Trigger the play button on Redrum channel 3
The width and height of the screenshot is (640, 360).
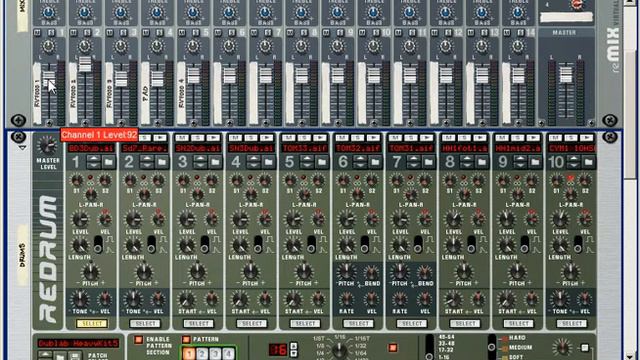[x=213, y=138]
